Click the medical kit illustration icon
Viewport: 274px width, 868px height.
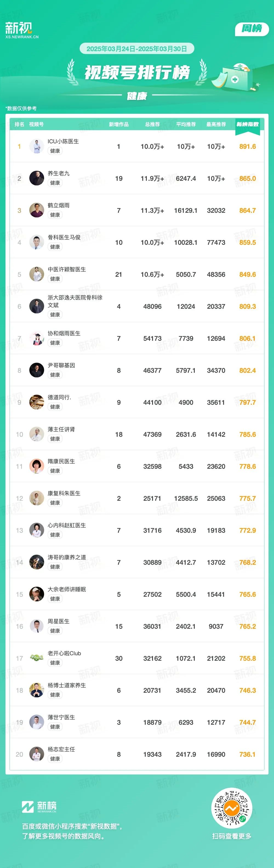coord(235,77)
